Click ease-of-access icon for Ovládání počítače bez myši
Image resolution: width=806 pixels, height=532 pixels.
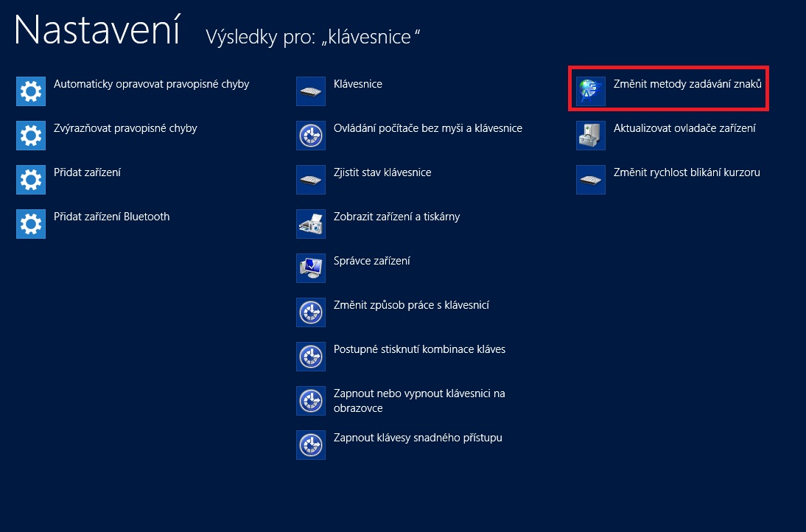click(311, 136)
